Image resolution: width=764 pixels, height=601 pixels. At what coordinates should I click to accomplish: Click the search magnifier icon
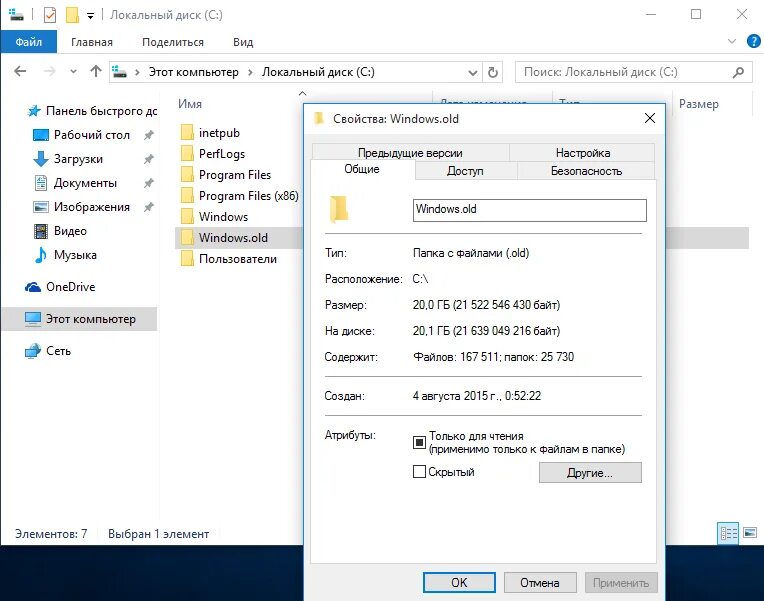pyautogui.click(x=738, y=73)
